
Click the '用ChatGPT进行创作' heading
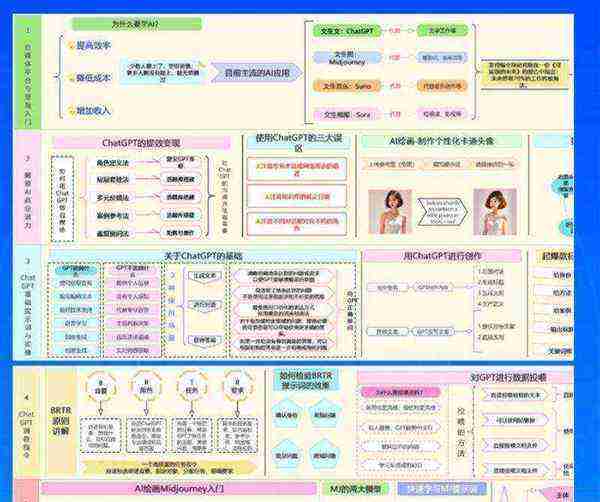(442, 256)
